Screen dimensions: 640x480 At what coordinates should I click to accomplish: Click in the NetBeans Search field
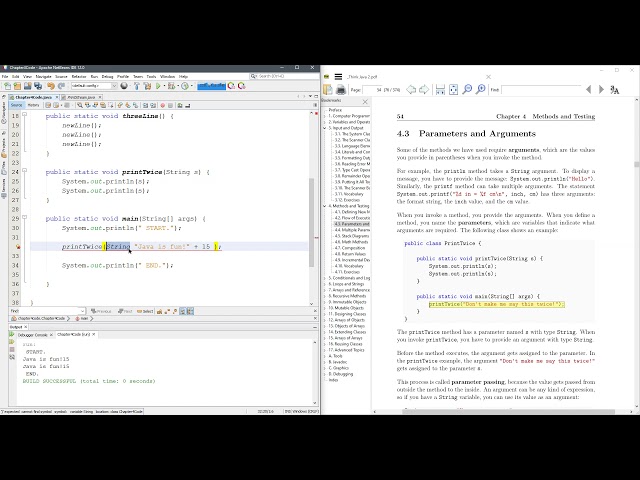coord(284,76)
